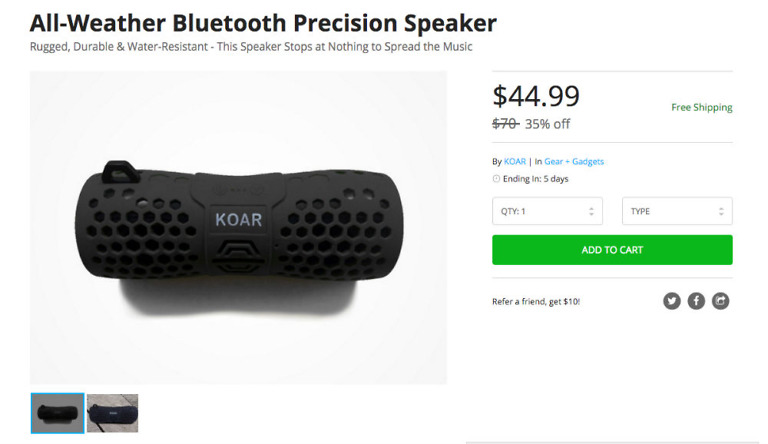Click the share arrow icon
The width and height of the screenshot is (768, 444).
point(720,300)
